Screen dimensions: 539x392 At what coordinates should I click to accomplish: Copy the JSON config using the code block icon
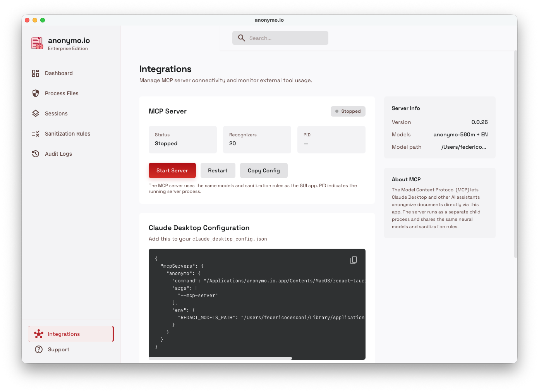click(x=354, y=260)
